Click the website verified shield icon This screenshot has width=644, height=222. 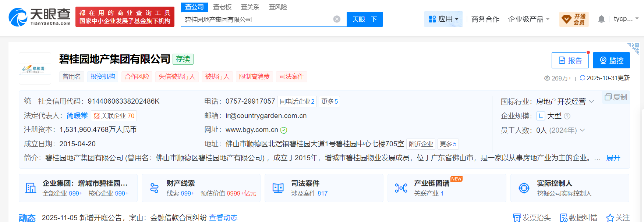284,130
